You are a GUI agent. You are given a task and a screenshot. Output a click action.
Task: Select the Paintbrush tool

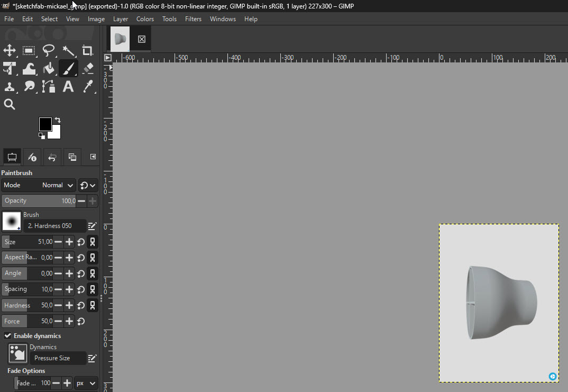pos(68,68)
